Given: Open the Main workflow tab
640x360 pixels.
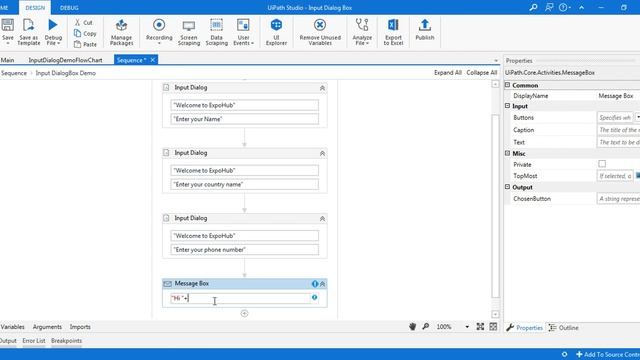Looking at the screenshot, I should [x=7, y=60].
